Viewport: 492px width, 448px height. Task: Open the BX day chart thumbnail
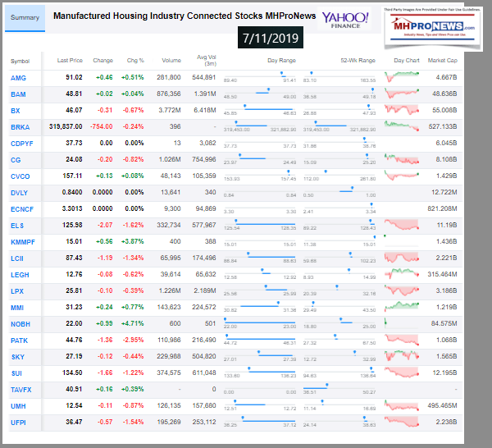(402, 110)
